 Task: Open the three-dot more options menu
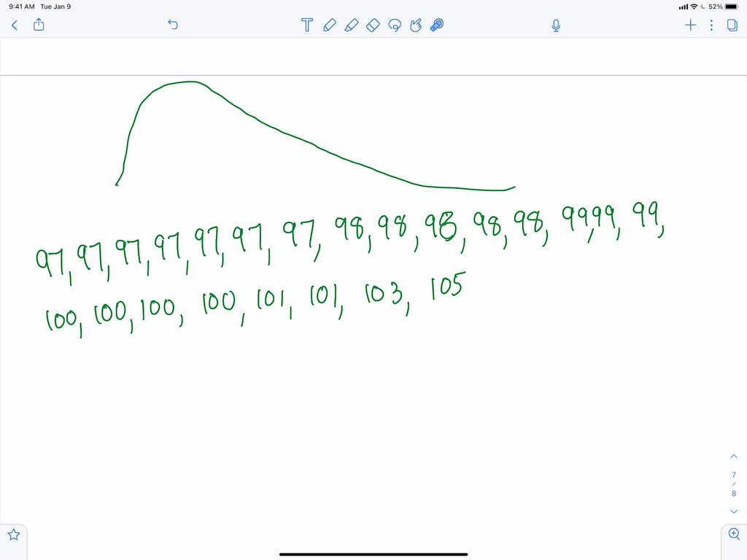point(711,25)
